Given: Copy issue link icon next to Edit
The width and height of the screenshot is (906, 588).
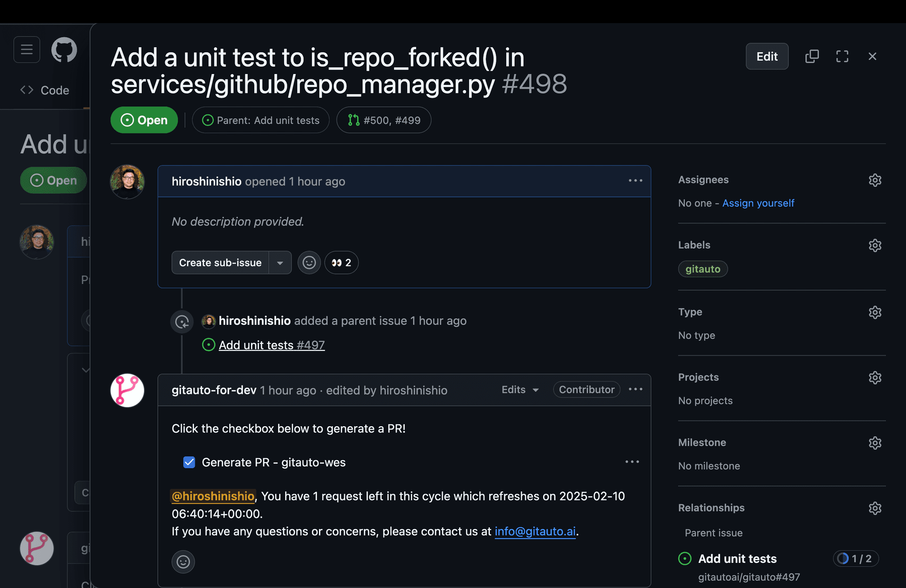Looking at the screenshot, I should [x=812, y=57].
